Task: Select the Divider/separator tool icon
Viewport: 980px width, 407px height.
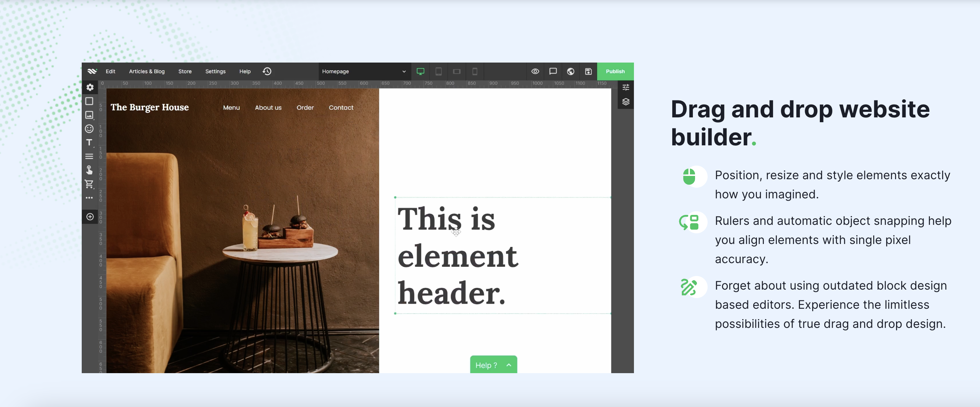Action: [x=91, y=156]
